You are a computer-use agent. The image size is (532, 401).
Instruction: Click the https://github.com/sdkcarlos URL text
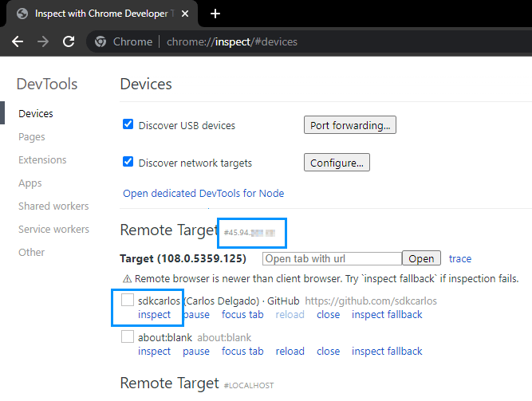(371, 301)
